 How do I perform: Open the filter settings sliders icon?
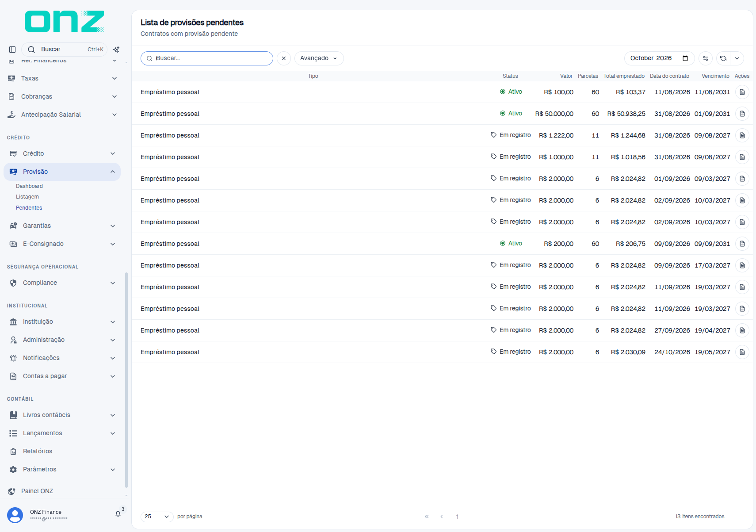(x=706, y=58)
